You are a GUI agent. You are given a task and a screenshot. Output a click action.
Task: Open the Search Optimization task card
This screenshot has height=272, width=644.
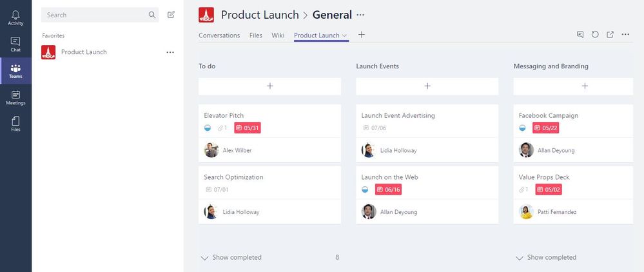coord(270,195)
